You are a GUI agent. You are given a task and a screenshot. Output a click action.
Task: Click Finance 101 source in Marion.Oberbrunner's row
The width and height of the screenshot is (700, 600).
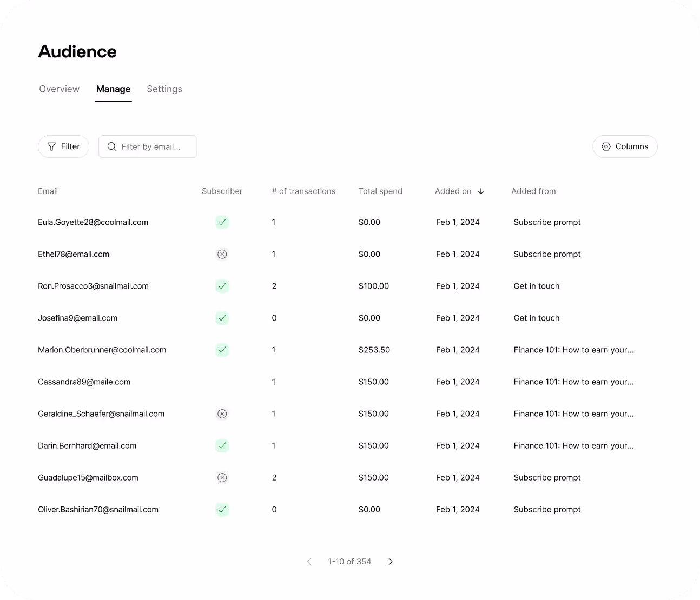point(573,350)
